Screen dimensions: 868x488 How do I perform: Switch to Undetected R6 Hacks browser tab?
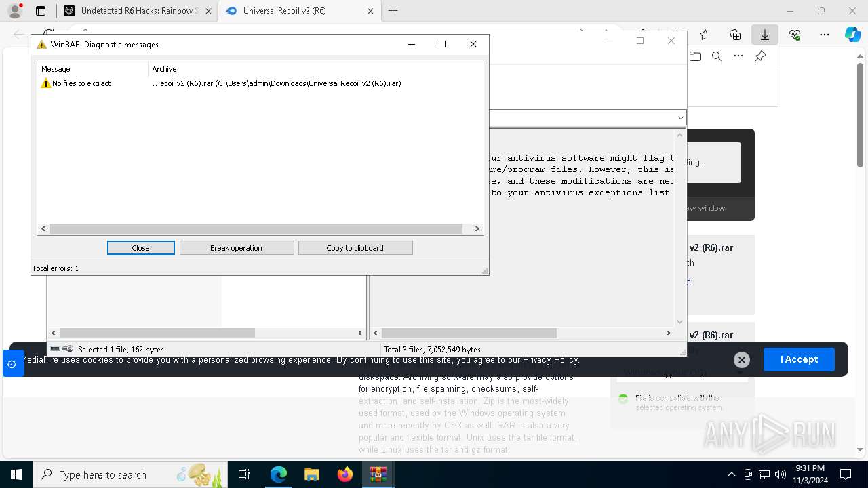138,11
